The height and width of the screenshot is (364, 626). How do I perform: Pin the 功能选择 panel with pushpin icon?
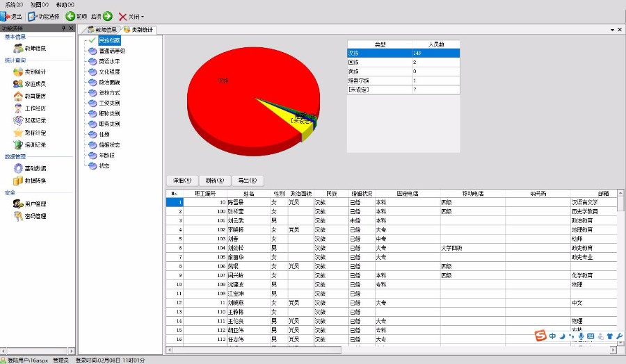(x=63, y=28)
